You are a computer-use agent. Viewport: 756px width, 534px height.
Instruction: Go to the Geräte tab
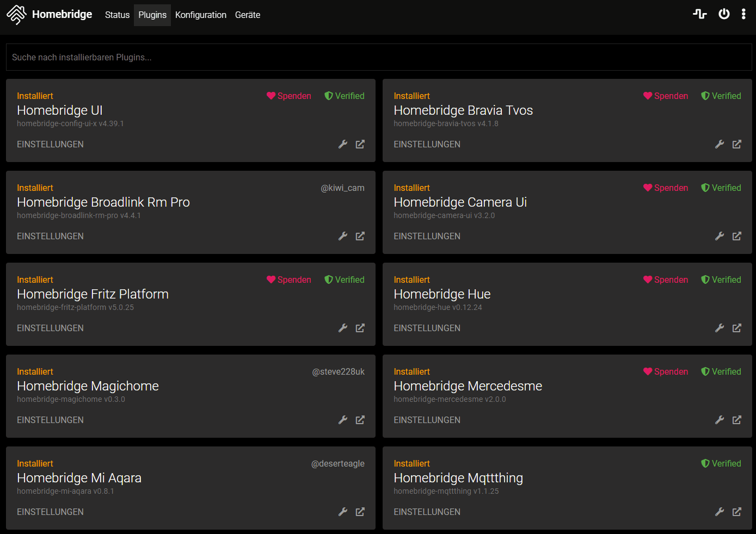click(x=248, y=15)
